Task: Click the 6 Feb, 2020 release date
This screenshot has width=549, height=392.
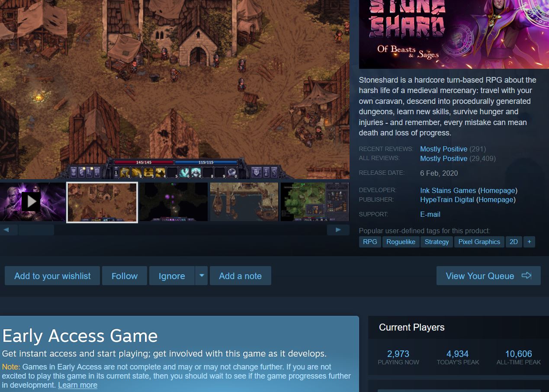Action: point(439,173)
